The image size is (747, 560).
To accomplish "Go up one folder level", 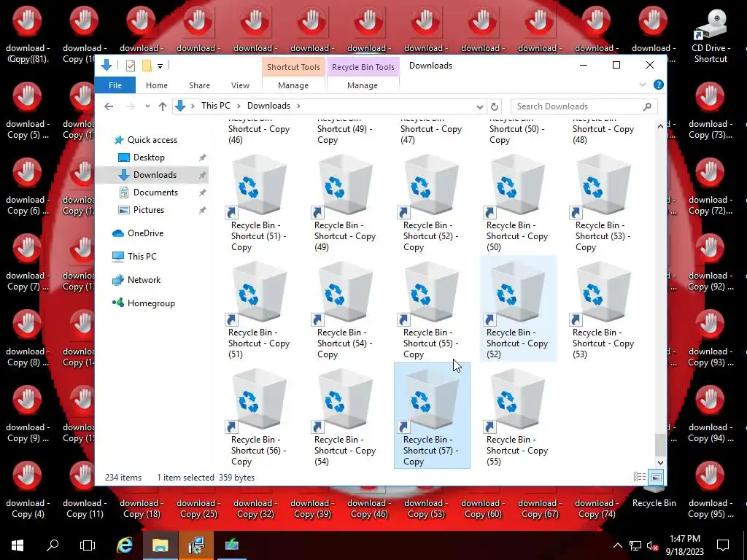I will [163, 106].
